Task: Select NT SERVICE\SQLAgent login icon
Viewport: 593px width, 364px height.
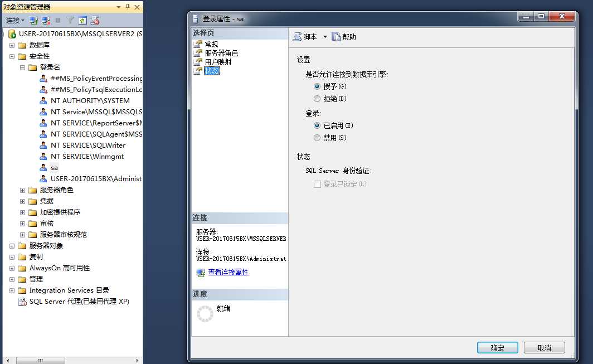Action: (43, 134)
